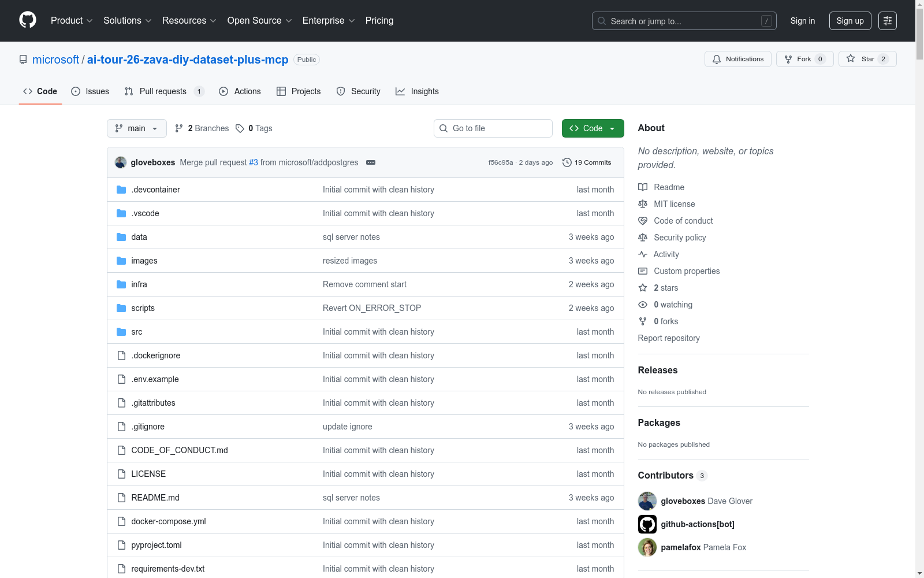Open the pyproject.toml file
Image resolution: width=924 pixels, height=578 pixels.
[157, 545]
